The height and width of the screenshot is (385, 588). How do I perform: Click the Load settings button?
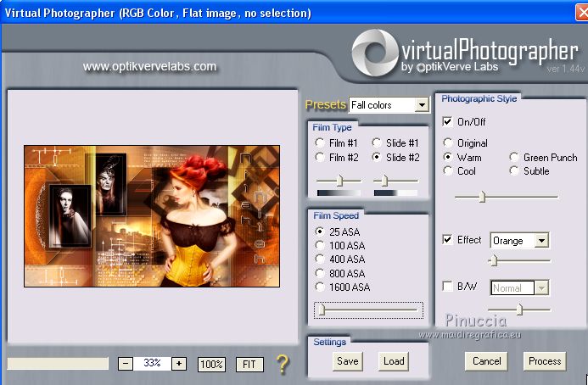[394, 361]
